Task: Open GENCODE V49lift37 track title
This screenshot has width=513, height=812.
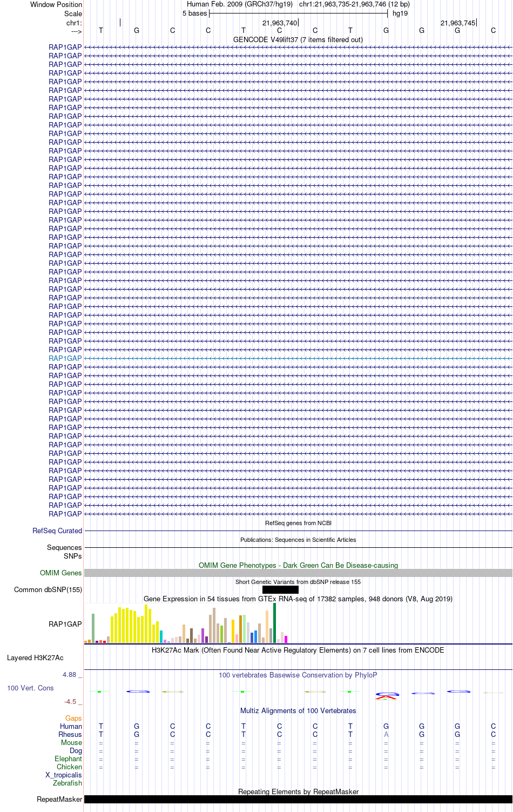Action: [x=298, y=39]
